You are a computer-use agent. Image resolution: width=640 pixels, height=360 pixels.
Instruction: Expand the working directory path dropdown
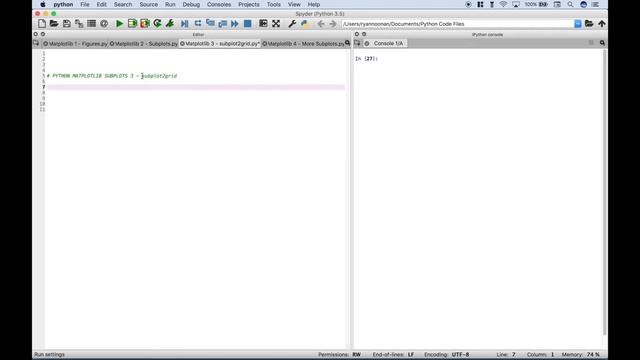(578, 24)
